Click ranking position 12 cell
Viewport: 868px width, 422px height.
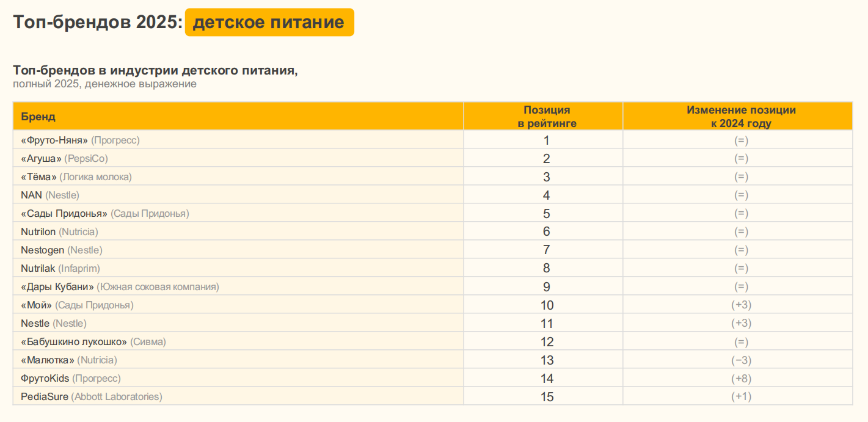(544, 341)
